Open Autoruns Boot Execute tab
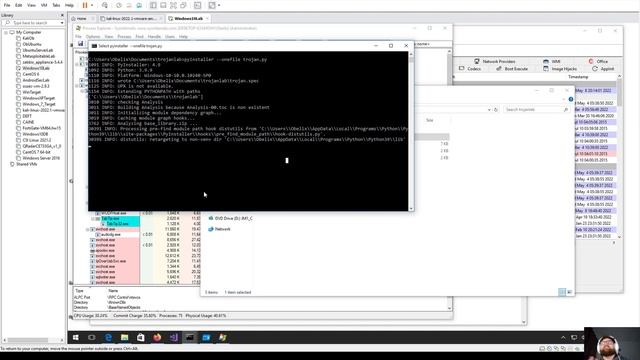Viewport: 640px width, 360px height. (512, 69)
